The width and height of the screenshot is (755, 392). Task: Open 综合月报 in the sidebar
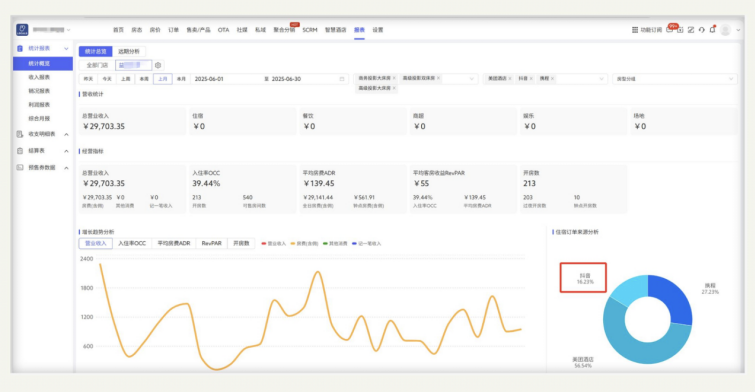39,118
